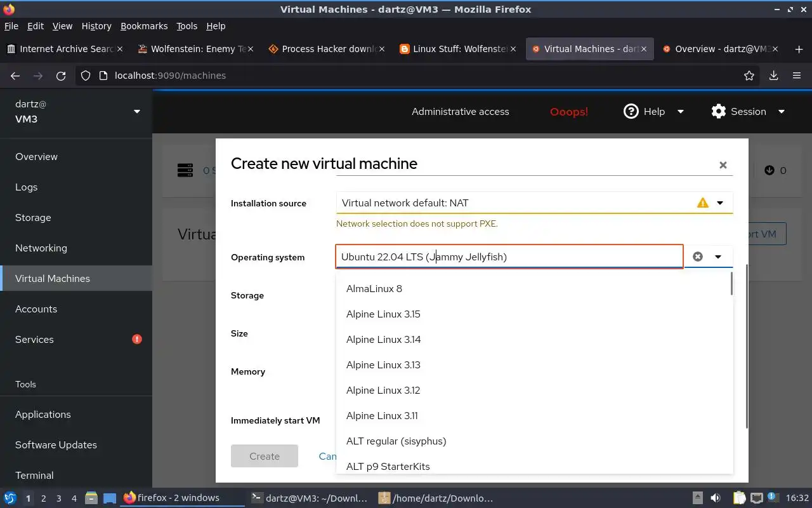Click the file manager icon in taskbar
The height and width of the screenshot is (508, 812).
coord(91,498)
